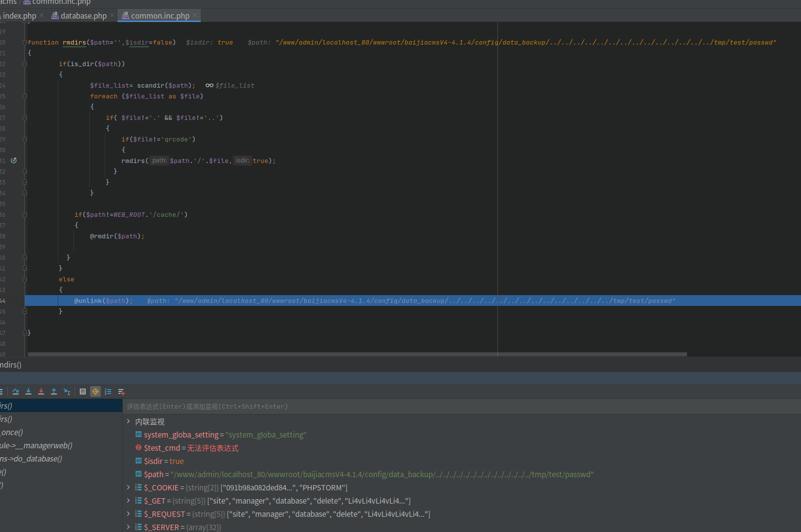Click the Step Over debugger icon
The image size is (801, 532).
click(16, 392)
